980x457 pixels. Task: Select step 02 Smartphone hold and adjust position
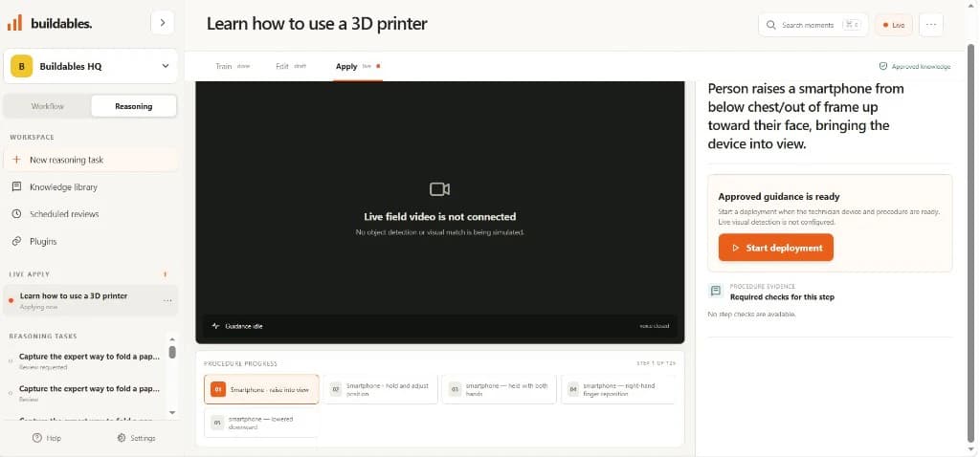381,389
